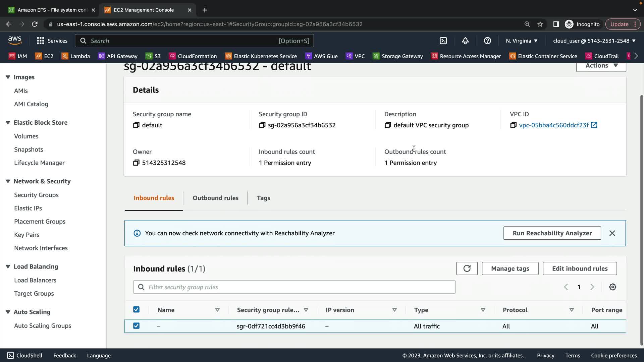Viewport: 644px width, 362px height.
Task: Open the N. Virginia region selector
Action: pos(522,41)
